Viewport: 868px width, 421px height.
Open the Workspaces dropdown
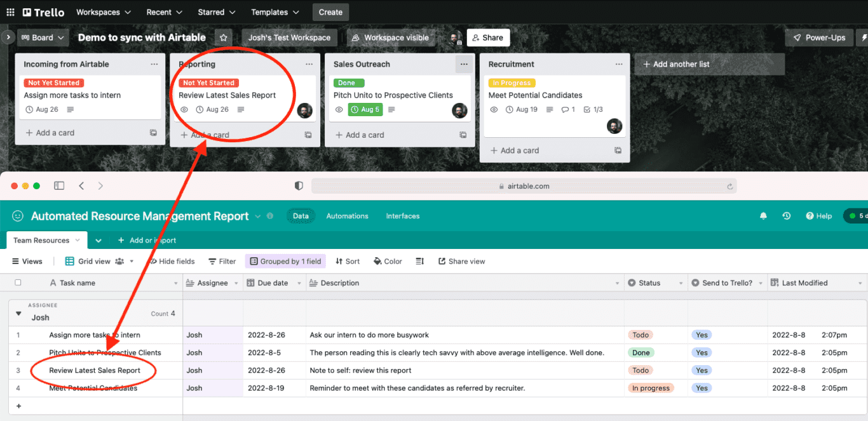pyautogui.click(x=104, y=12)
